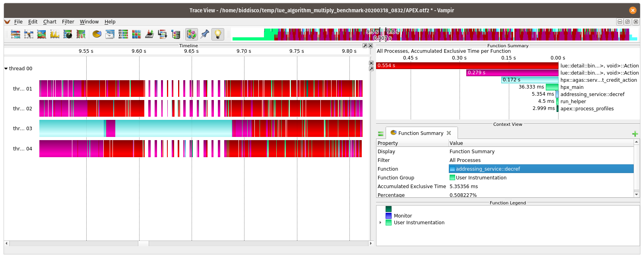Toggle the Marker View pin button
The width and height of the screenshot is (644, 258).
(x=205, y=35)
